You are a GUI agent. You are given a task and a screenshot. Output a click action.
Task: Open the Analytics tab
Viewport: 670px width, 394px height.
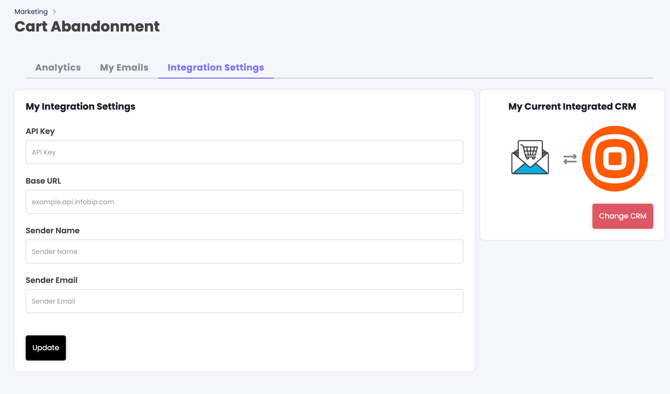58,68
